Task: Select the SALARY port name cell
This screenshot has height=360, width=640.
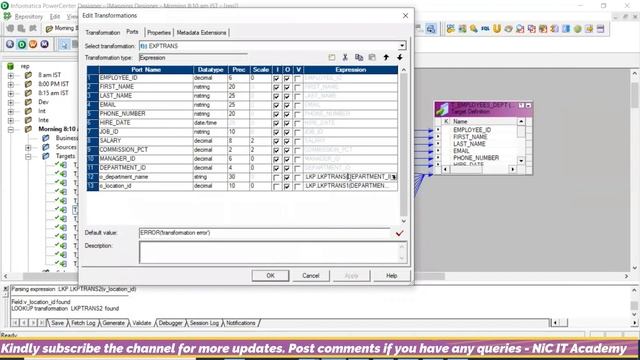Action: (x=146, y=141)
